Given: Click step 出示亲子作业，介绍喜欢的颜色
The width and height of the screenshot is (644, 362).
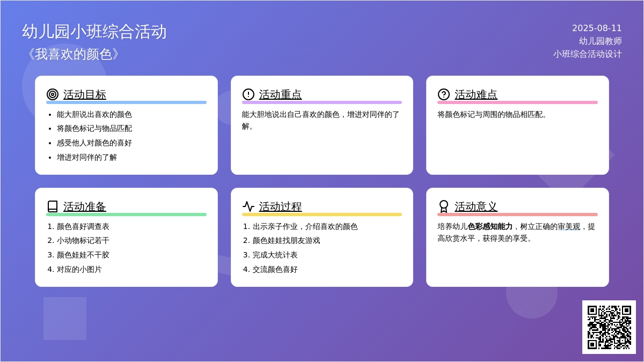Looking at the screenshot, I should tap(305, 226).
